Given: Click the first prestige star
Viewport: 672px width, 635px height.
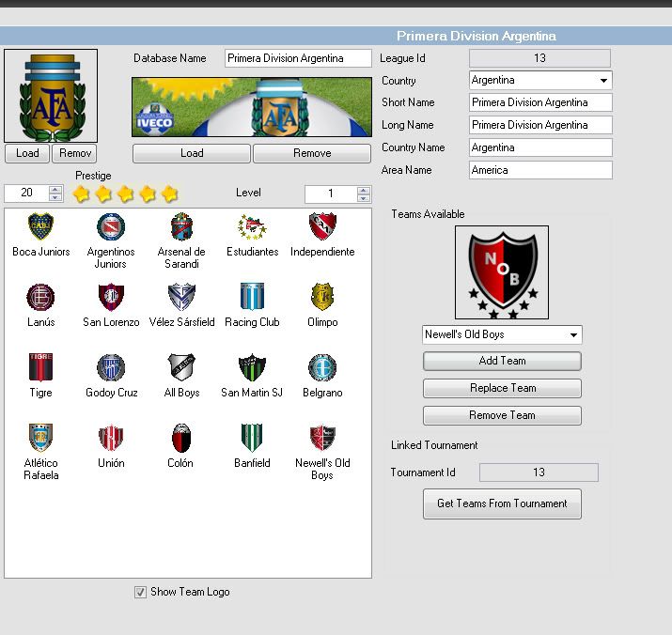Looking at the screenshot, I should point(82,194).
